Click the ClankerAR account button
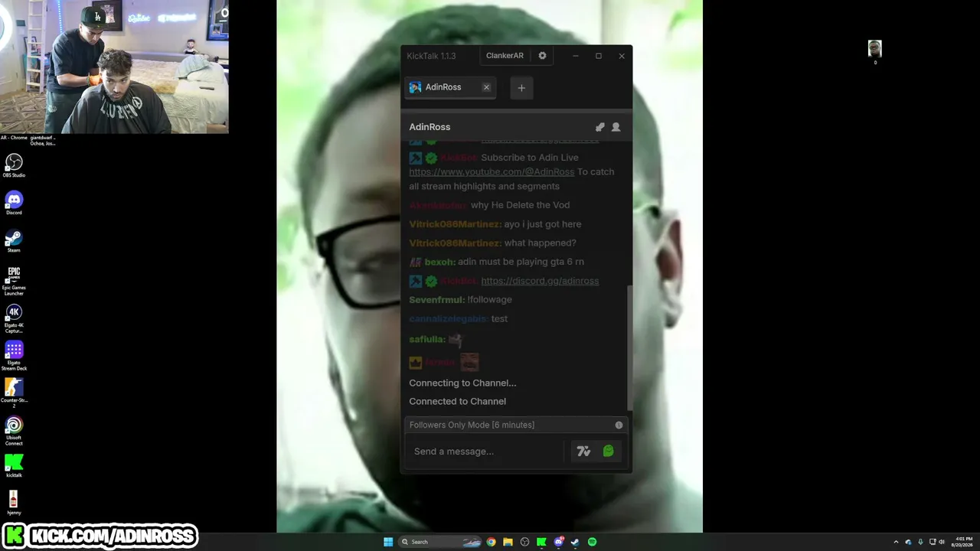The image size is (980, 551). [505, 56]
